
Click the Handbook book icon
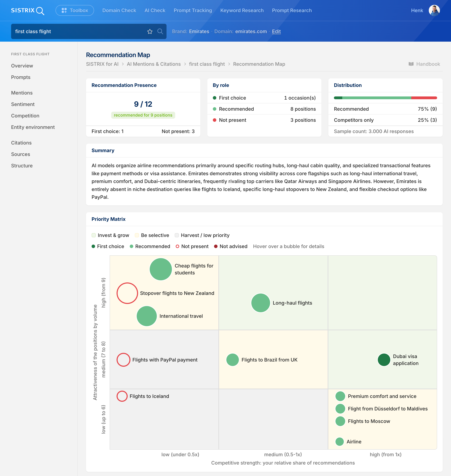tap(411, 64)
